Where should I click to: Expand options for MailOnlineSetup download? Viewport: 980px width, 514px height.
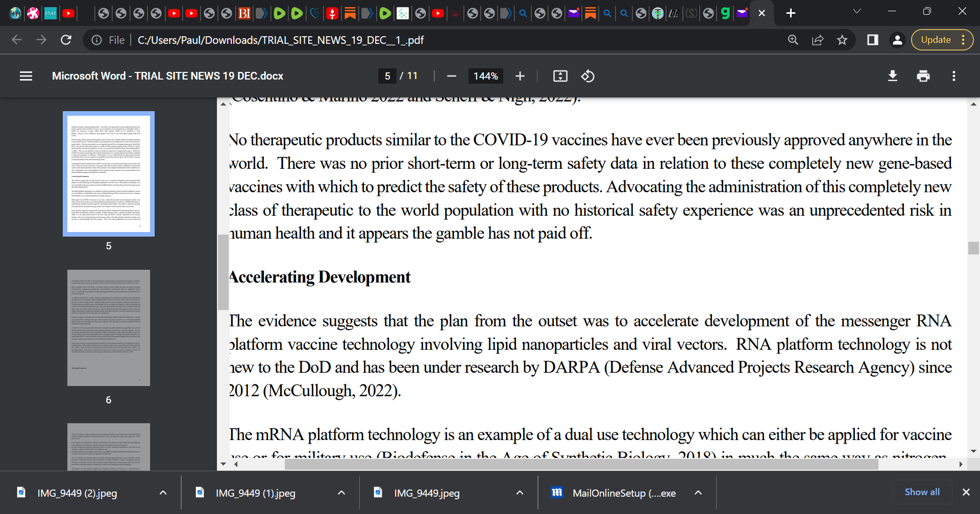click(x=698, y=493)
